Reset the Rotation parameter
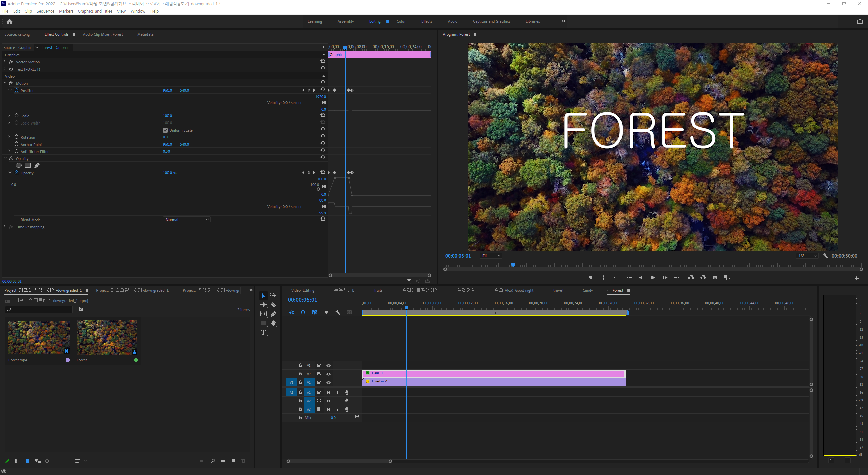The width and height of the screenshot is (868, 475). (x=323, y=136)
